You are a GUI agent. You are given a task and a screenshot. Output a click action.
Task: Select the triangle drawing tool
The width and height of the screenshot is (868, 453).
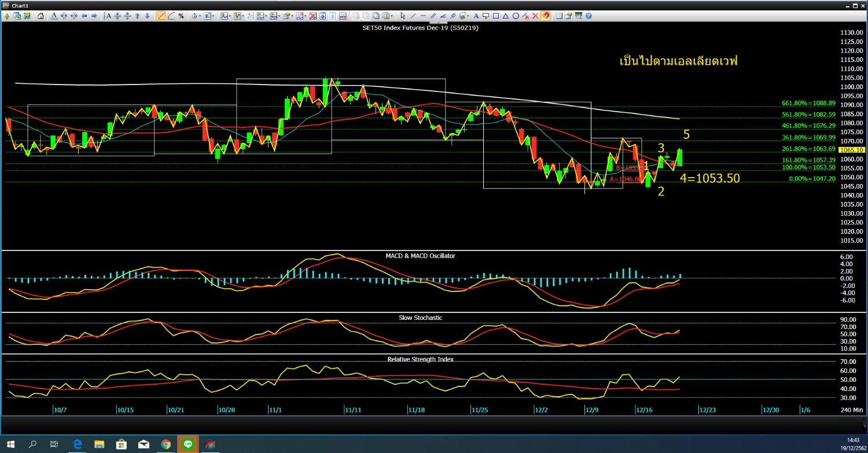coord(505,16)
